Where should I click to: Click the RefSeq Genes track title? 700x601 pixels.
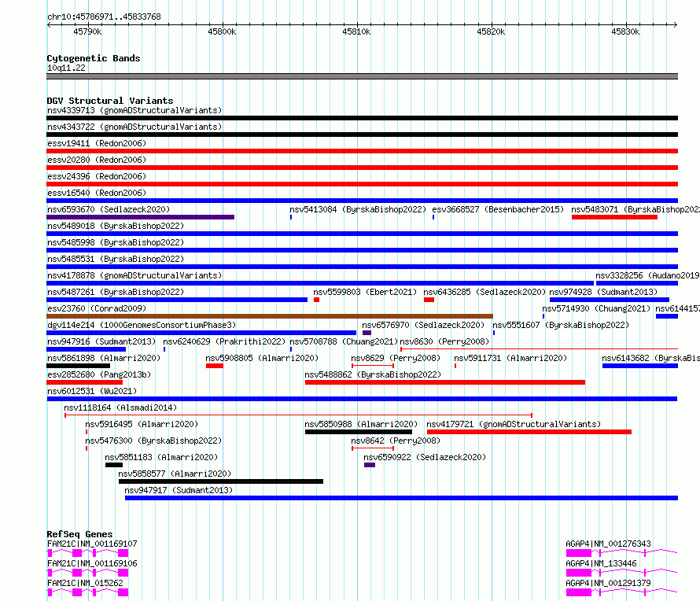(79, 534)
